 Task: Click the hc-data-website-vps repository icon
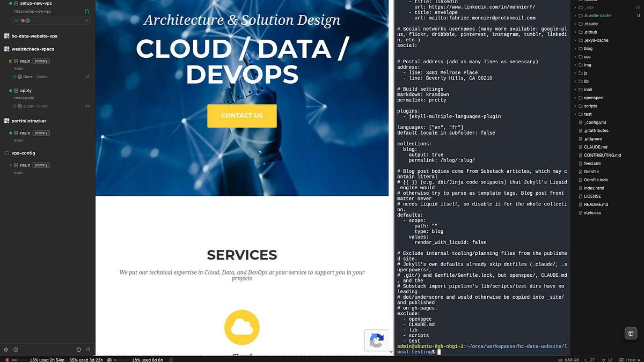pyautogui.click(x=6, y=35)
